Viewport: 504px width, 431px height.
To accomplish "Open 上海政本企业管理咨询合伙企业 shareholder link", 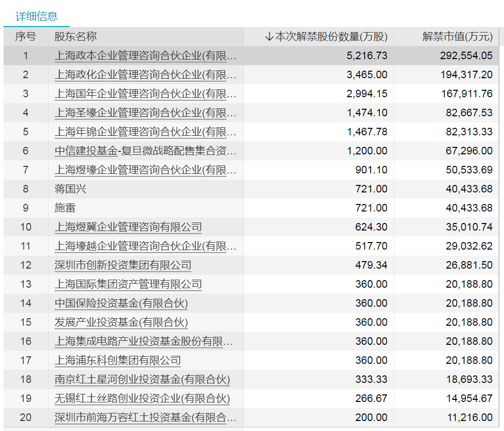I will tap(145, 56).
